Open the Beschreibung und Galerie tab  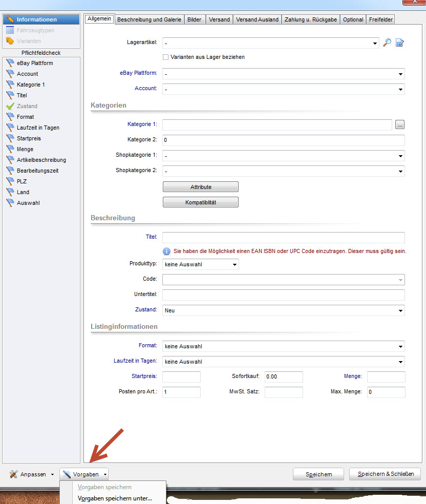pos(149,19)
